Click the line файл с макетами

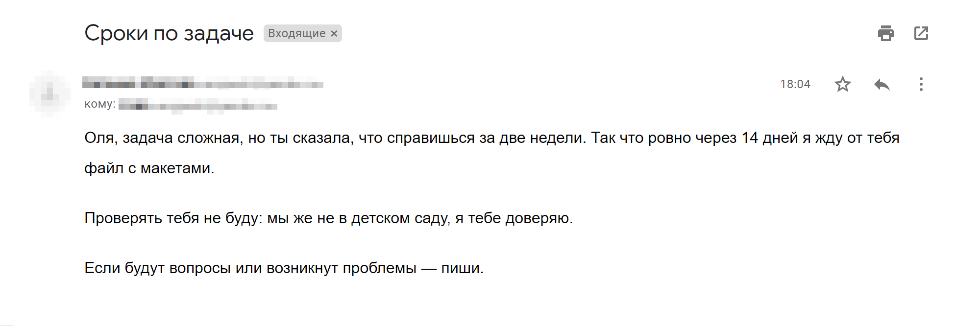pyautogui.click(x=149, y=168)
